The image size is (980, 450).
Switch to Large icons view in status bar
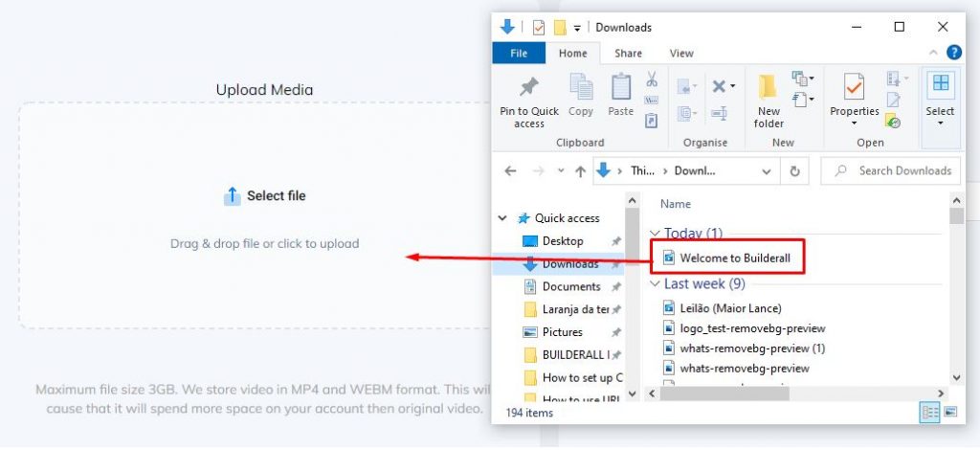pos(950,412)
